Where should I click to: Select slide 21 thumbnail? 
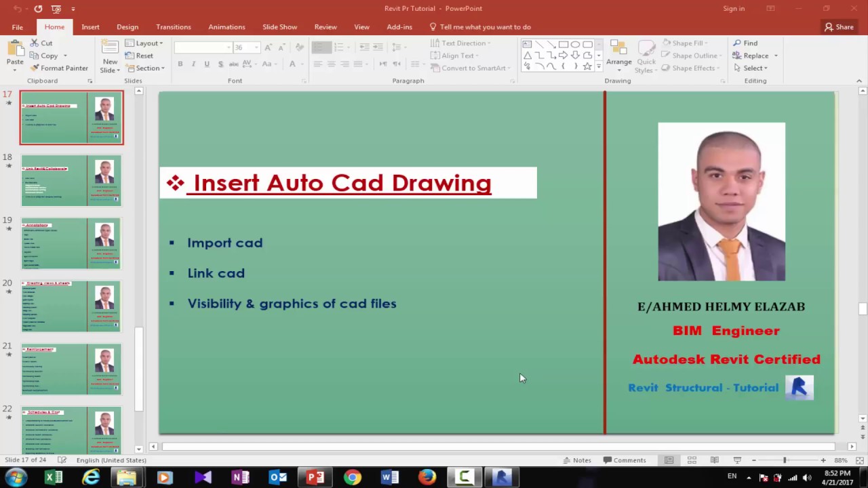pos(71,369)
